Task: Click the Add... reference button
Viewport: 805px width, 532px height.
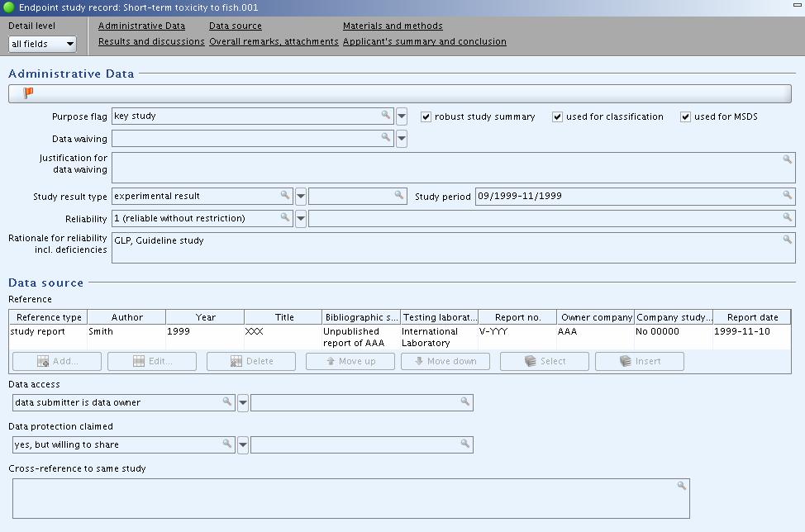Action: coord(57,361)
